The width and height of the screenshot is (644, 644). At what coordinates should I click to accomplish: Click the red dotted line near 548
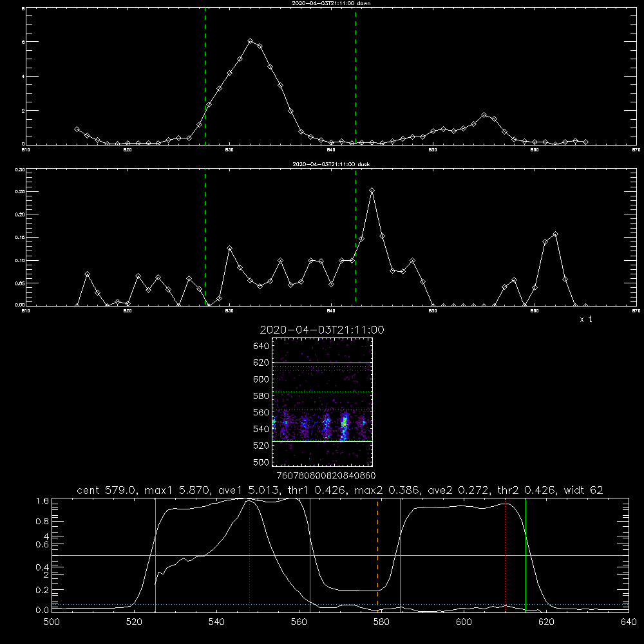[250, 555]
